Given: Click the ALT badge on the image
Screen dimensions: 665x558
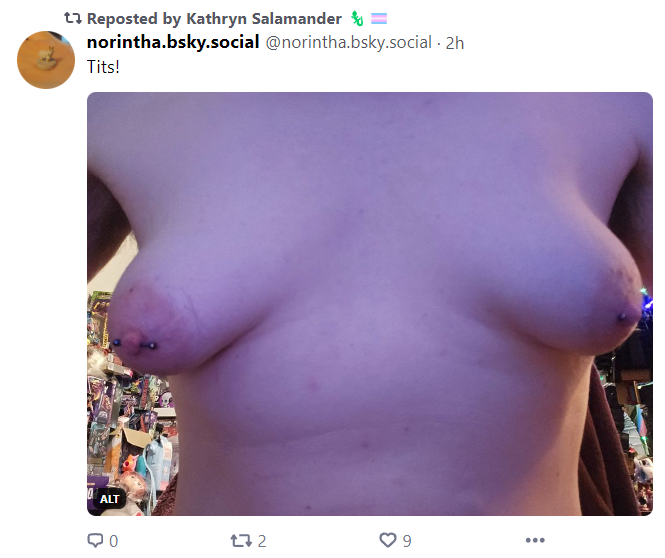Looking at the screenshot, I should [x=109, y=499].
